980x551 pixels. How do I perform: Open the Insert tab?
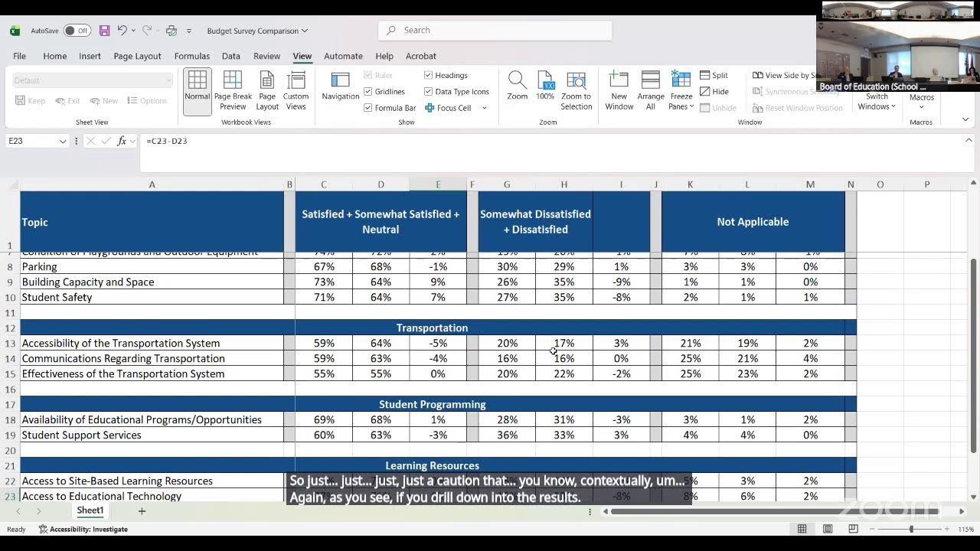(90, 56)
